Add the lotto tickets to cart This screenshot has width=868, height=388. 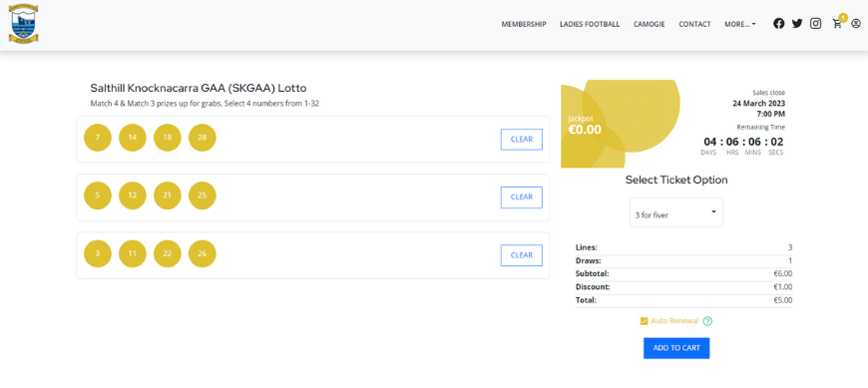coord(675,348)
